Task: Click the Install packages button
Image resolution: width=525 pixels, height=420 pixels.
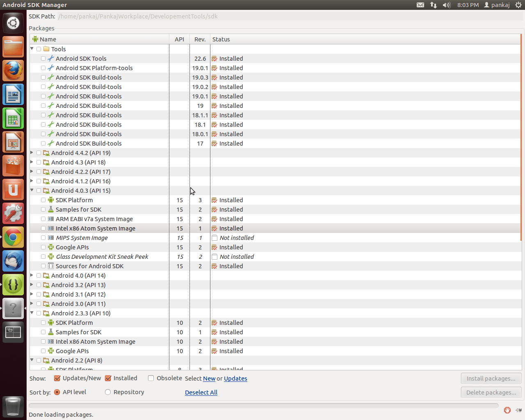Action: pos(491,379)
